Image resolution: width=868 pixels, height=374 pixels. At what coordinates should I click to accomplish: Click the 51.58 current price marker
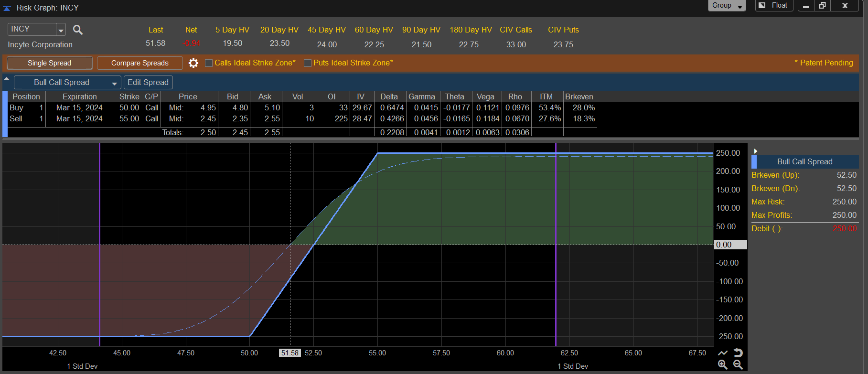point(290,353)
